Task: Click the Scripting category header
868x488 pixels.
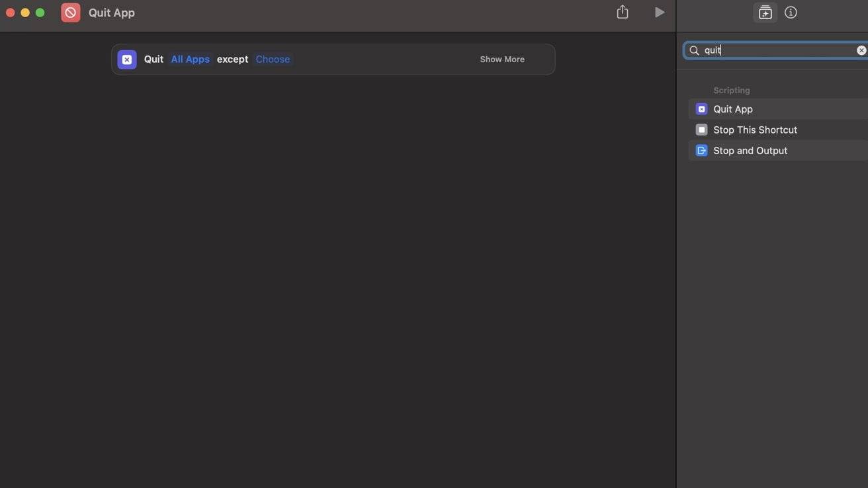Action: tap(731, 91)
